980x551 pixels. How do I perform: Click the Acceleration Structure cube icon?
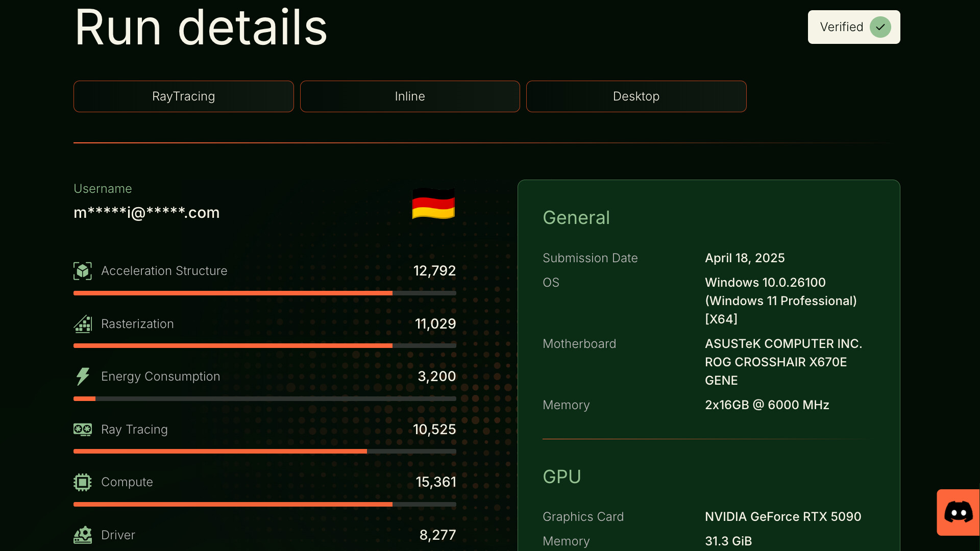tap(82, 271)
